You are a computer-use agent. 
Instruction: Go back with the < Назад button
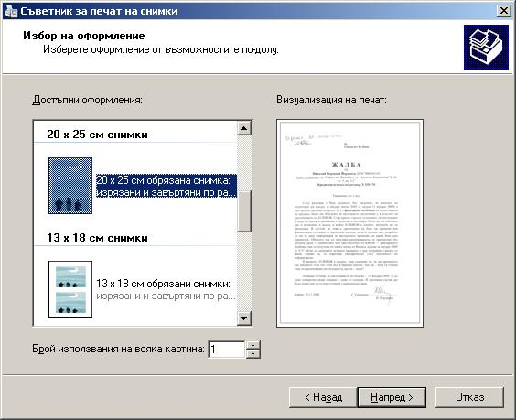[x=323, y=397]
